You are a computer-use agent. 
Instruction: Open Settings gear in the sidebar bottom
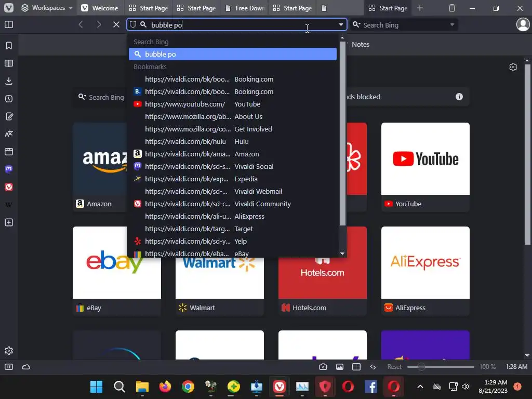click(9, 351)
